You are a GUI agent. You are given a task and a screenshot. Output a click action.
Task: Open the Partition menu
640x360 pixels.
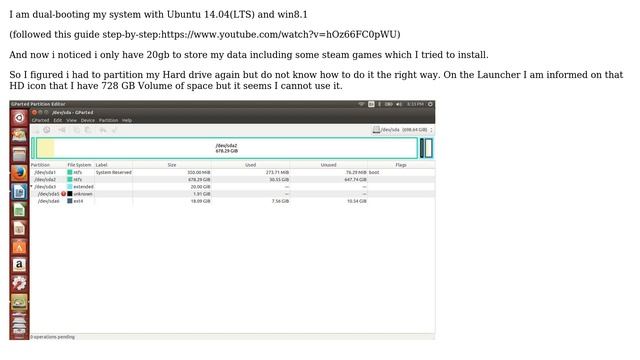[109, 120]
